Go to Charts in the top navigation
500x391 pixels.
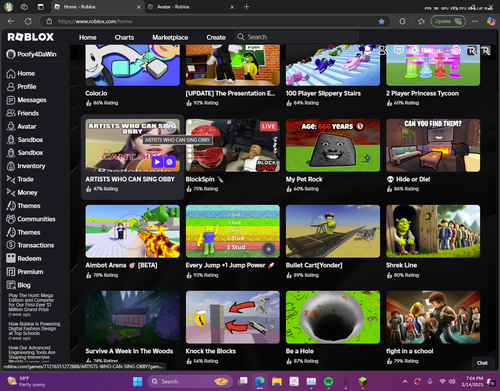(x=124, y=37)
